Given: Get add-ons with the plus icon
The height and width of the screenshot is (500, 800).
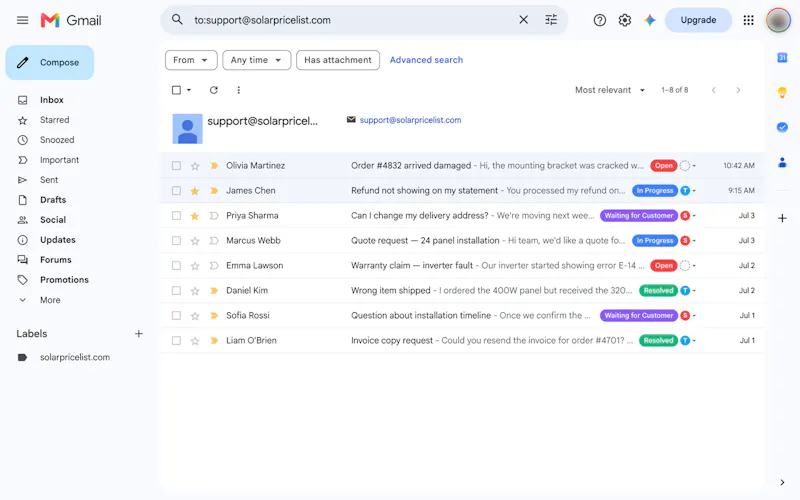Looking at the screenshot, I should click(x=782, y=218).
